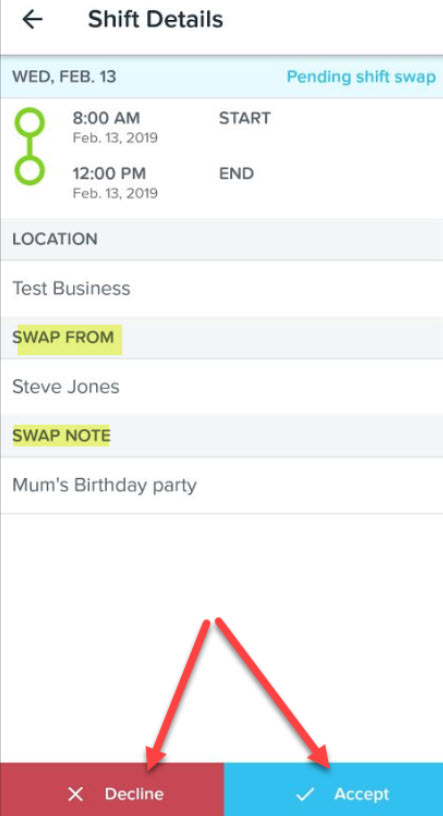
Task: Open the Test Business location
Action: 71,288
